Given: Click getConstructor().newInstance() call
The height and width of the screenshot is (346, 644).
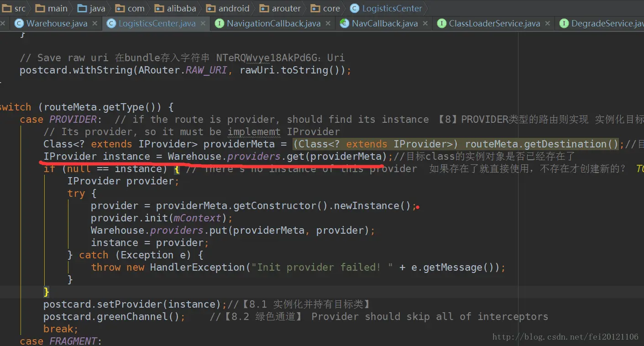Looking at the screenshot, I should tap(322, 206).
